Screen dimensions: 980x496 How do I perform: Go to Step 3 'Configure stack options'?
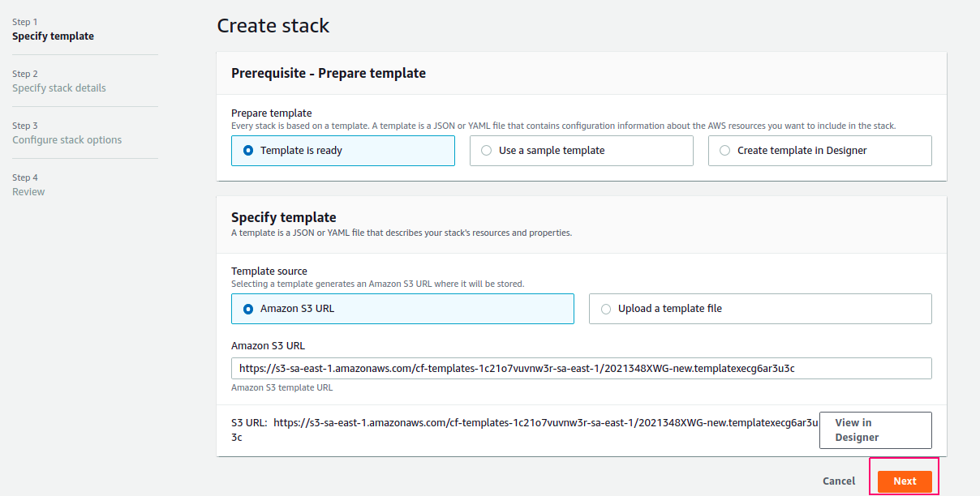click(x=67, y=139)
